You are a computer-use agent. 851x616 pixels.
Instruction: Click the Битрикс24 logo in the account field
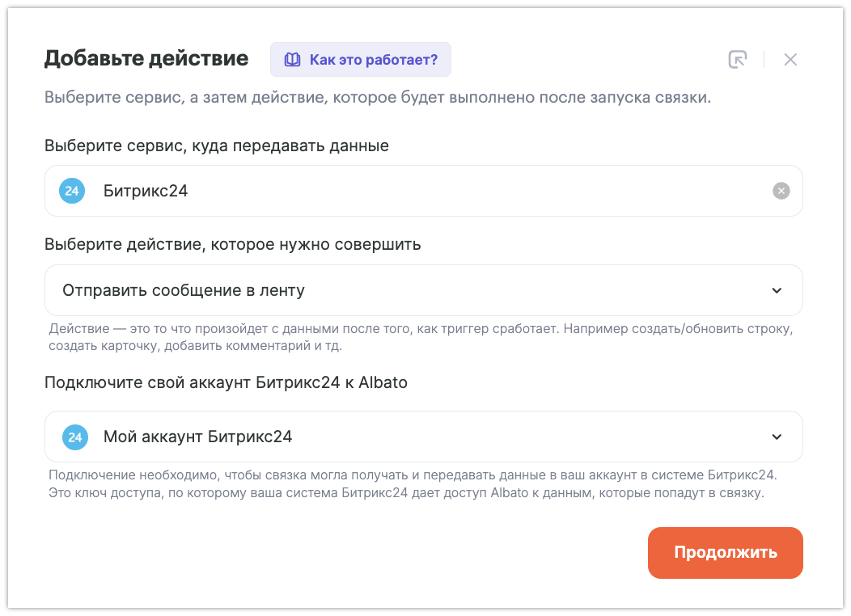click(x=75, y=437)
